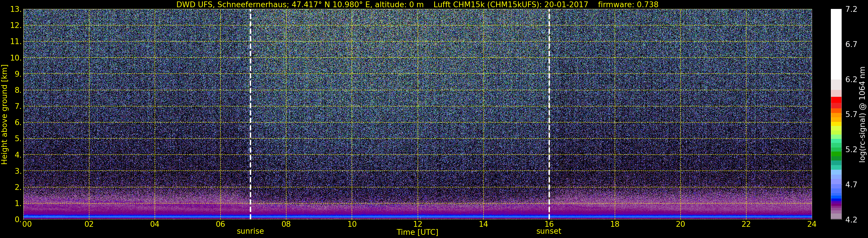Click the 24 tick on time axis
Image resolution: width=868 pixels, height=238 pixels.
click(812, 224)
